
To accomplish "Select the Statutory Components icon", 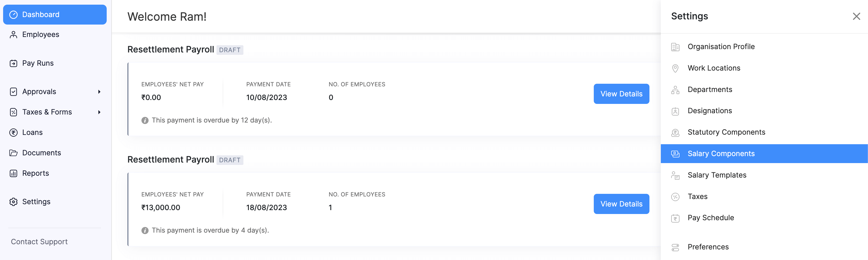I will (x=675, y=133).
